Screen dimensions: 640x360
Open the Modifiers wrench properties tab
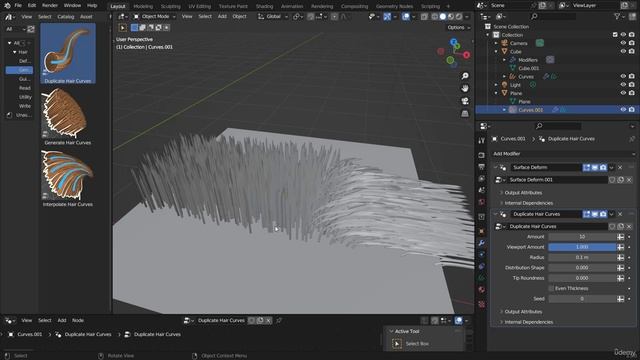(482, 243)
